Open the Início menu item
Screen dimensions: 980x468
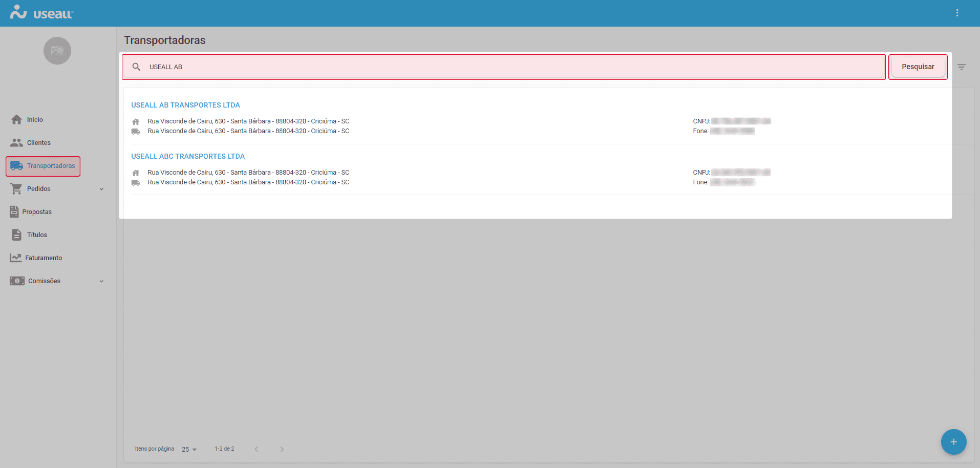[x=35, y=119]
